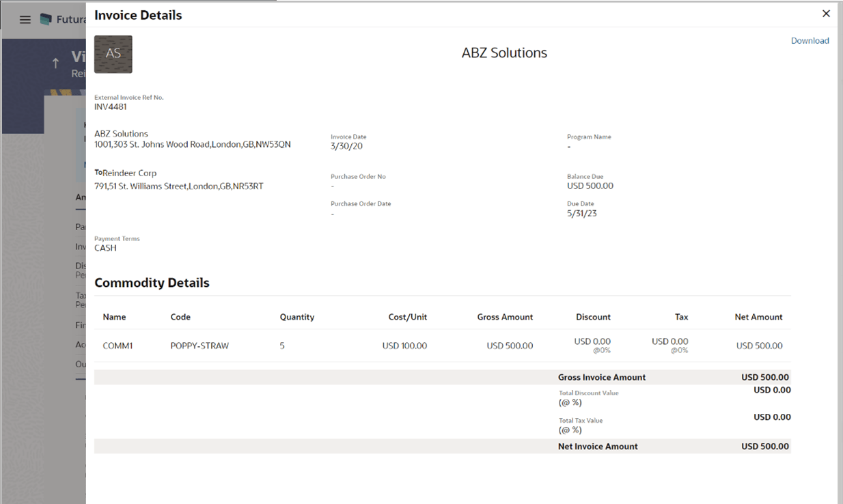Click the Gross Amount column header

pyautogui.click(x=505, y=317)
